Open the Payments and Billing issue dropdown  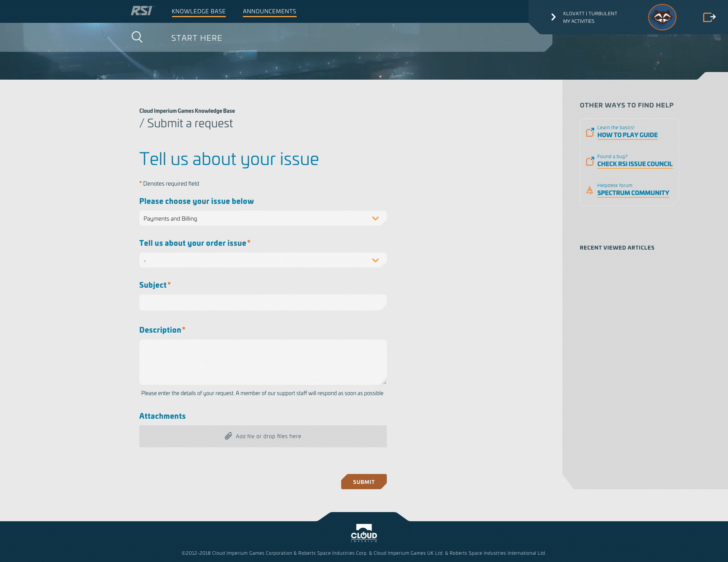coord(263,218)
